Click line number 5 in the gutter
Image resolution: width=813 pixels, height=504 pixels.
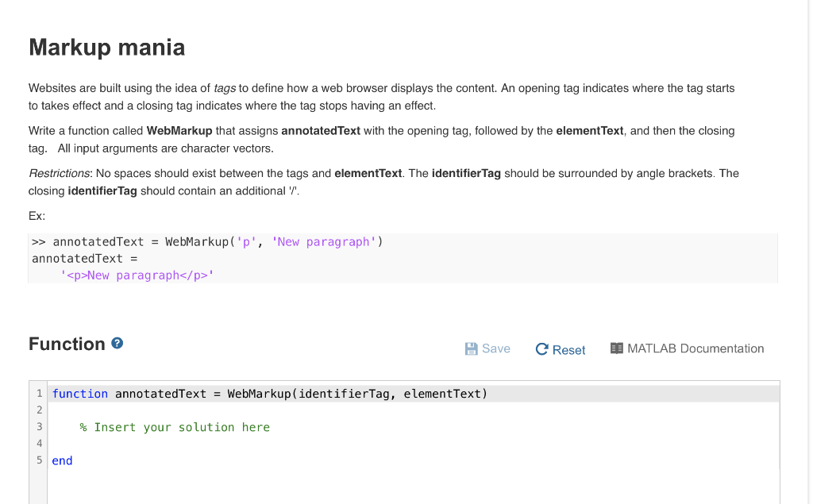click(39, 460)
